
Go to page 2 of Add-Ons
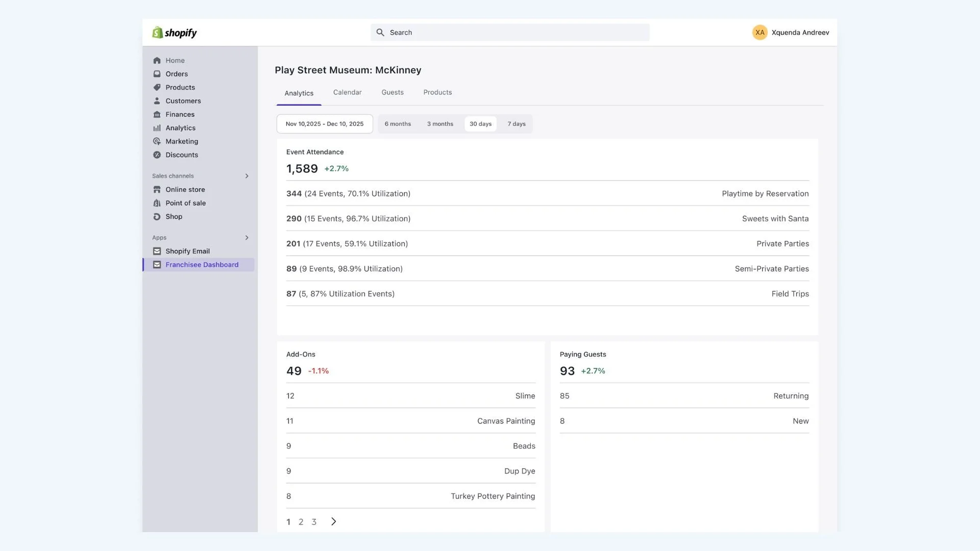point(301,522)
